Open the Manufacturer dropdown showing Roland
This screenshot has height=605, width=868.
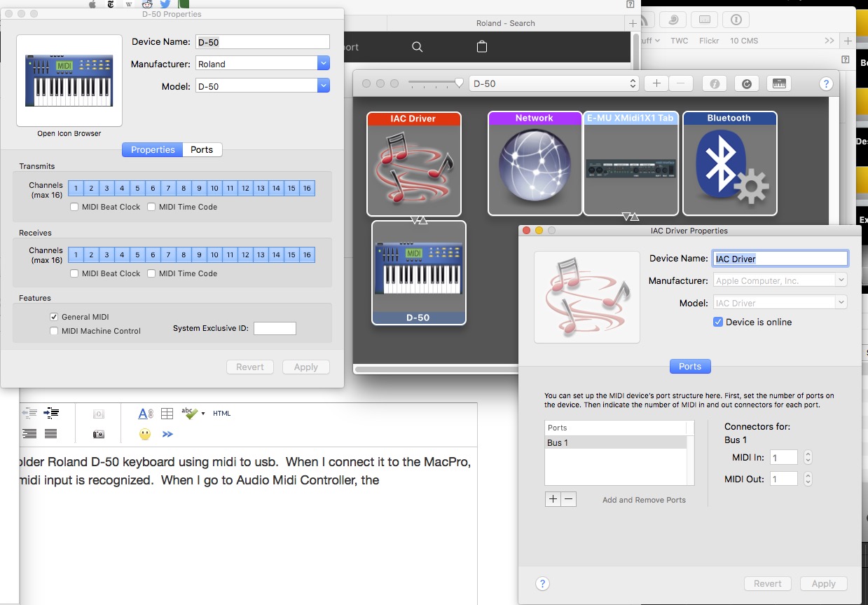[323, 63]
